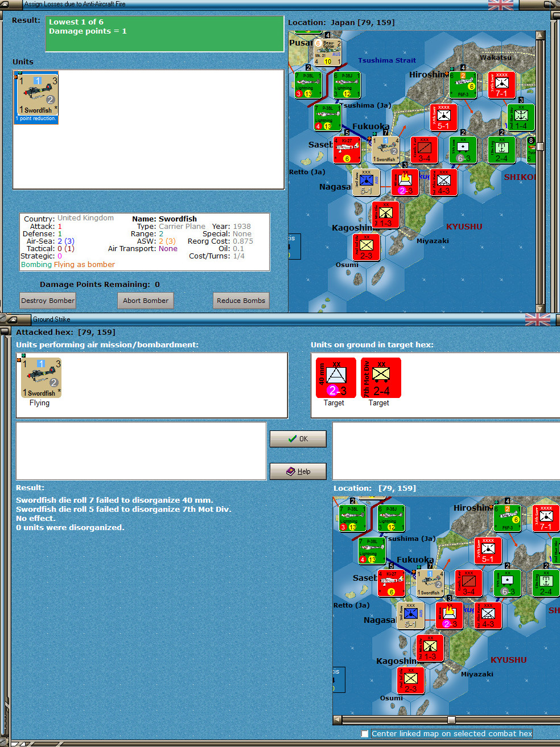Select green 6-3 counter on Ground Strike map
560x747 pixels.
(508, 583)
